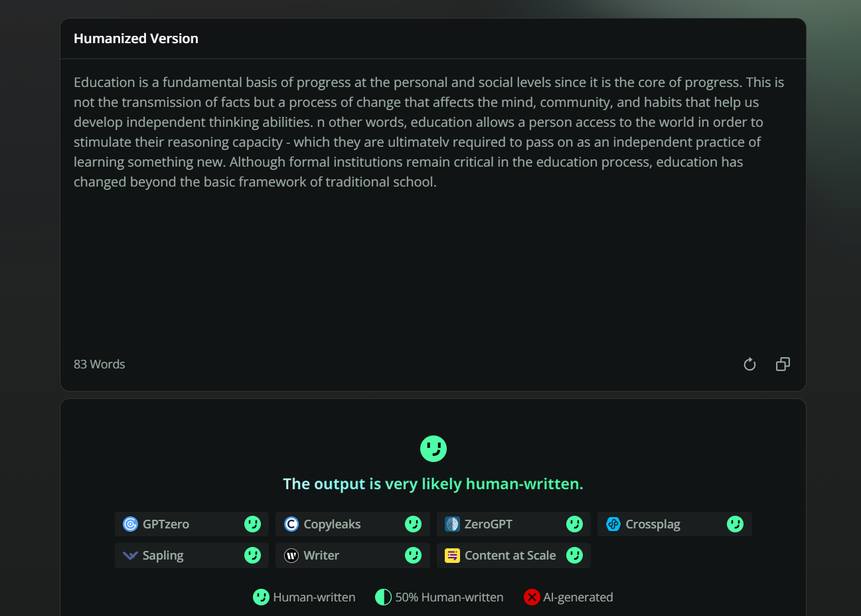Viewport: 861px width, 616px height.
Task: Click the smiley status beside Content at Scale
Action: [x=574, y=556]
